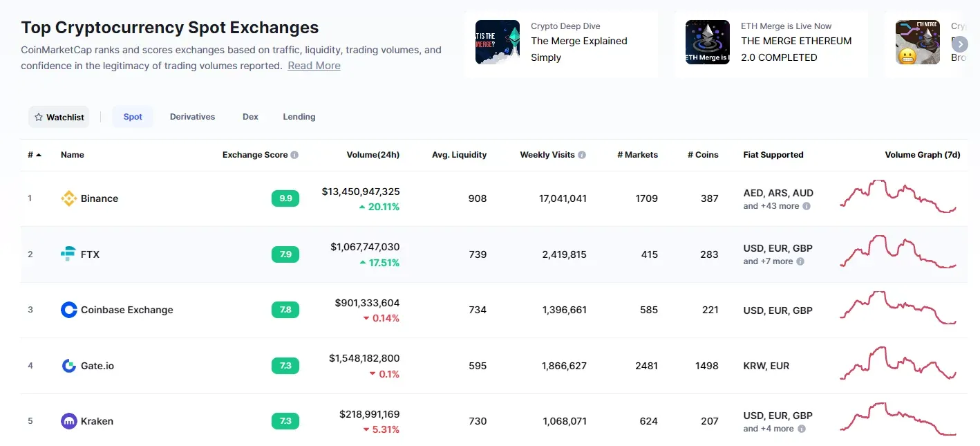The height and width of the screenshot is (446, 980).
Task: Click Gate.io 7.3 score badge
Action: click(285, 366)
